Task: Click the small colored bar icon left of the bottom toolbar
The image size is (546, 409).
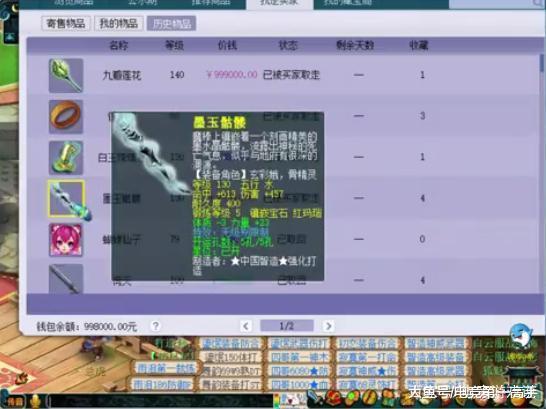Action: (277, 401)
